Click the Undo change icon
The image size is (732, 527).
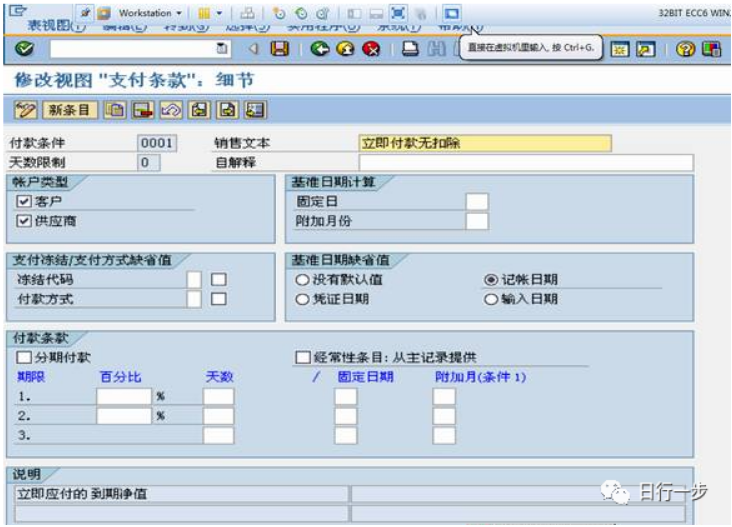tap(171, 110)
